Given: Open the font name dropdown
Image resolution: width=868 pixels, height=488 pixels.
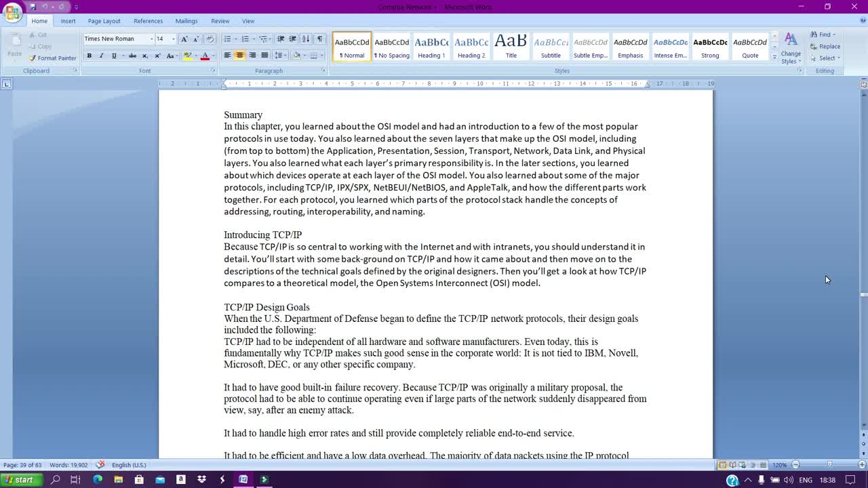Looking at the screenshot, I should point(151,39).
